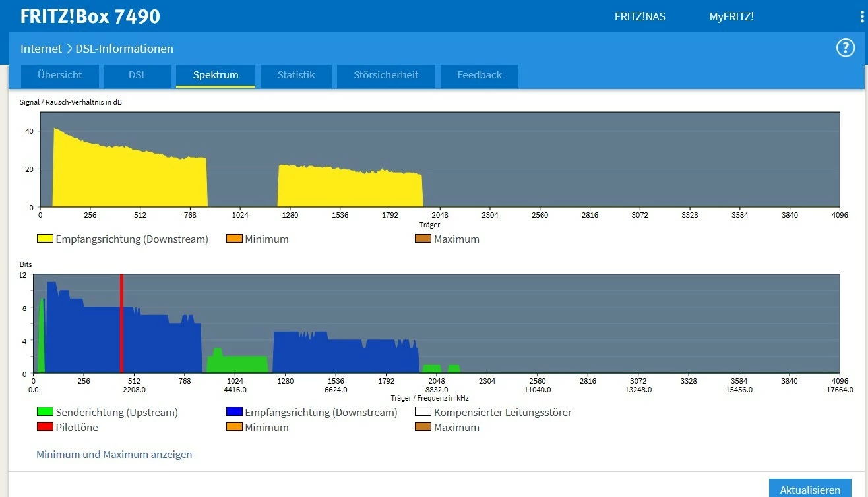Click the red Pilottöne legend swatch
Image resolution: width=868 pixels, height=497 pixels.
click(x=45, y=427)
